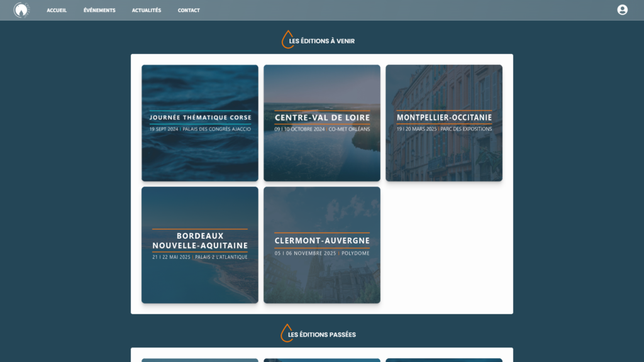The image size is (644, 362).
Task: Open the Contact menu item
Action: coord(189,10)
